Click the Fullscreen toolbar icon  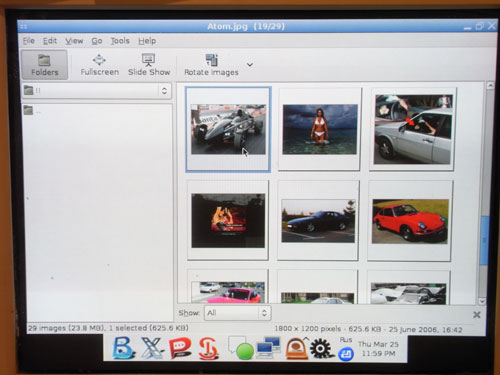[99, 65]
